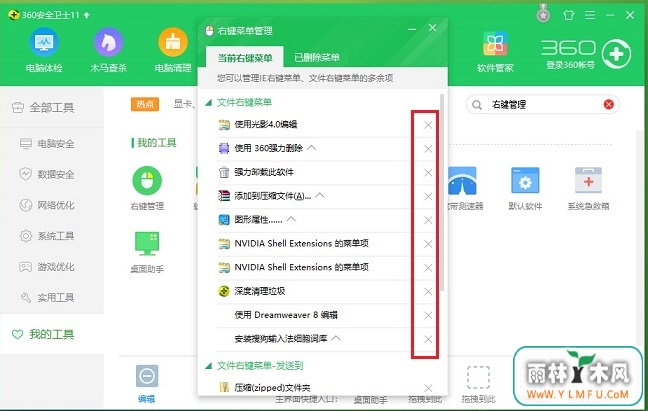Select 系统工具 in the sidebar
This screenshot has height=411, width=648.
[52, 236]
